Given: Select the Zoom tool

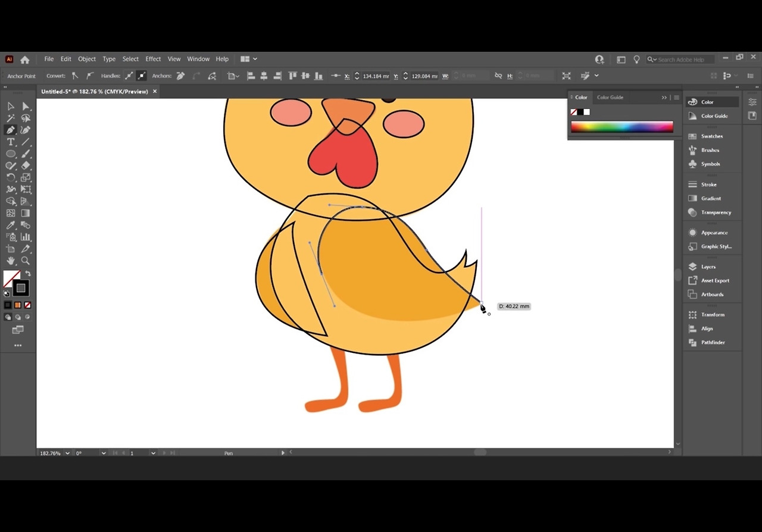Looking at the screenshot, I should click(26, 261).
